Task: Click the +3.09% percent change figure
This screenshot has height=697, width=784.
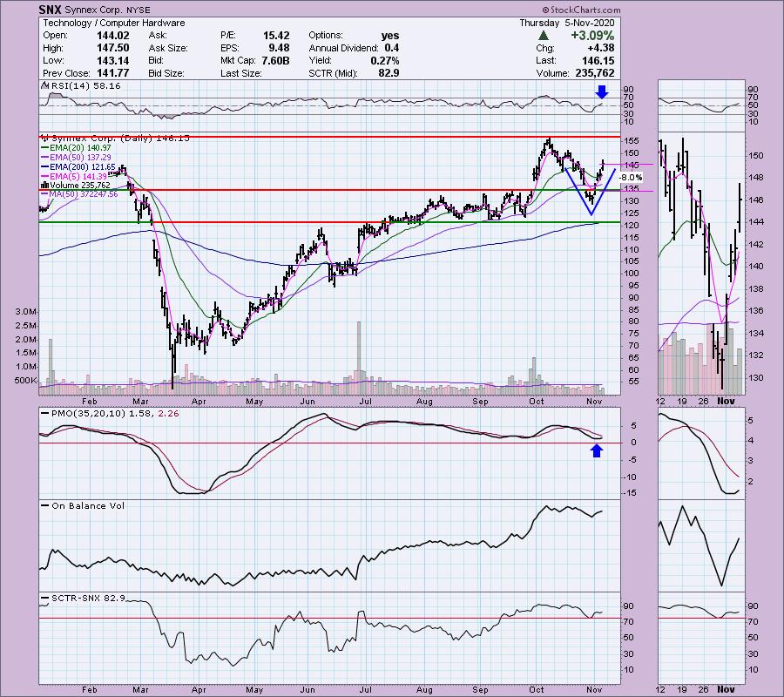Action: [593, 36]
